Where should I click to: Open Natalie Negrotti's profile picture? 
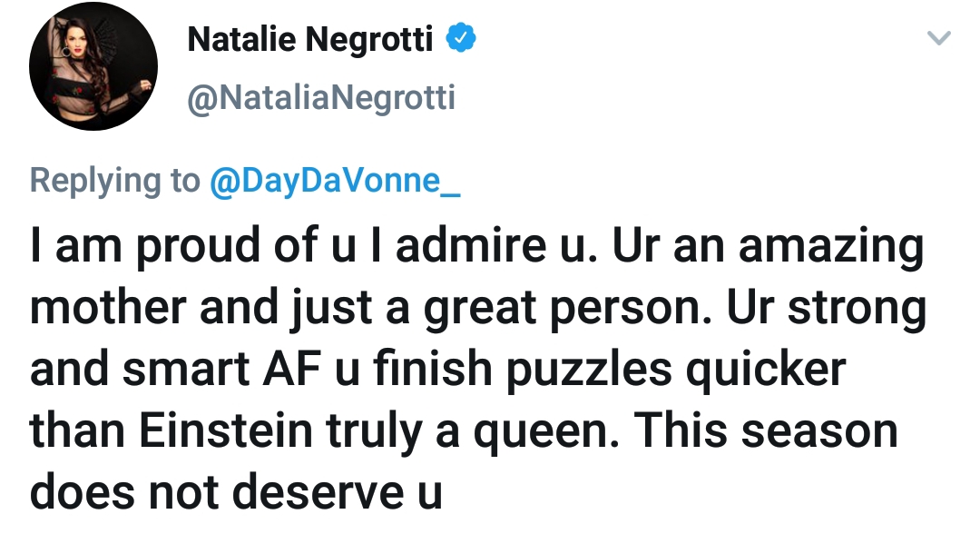click(x=93, y=65)
